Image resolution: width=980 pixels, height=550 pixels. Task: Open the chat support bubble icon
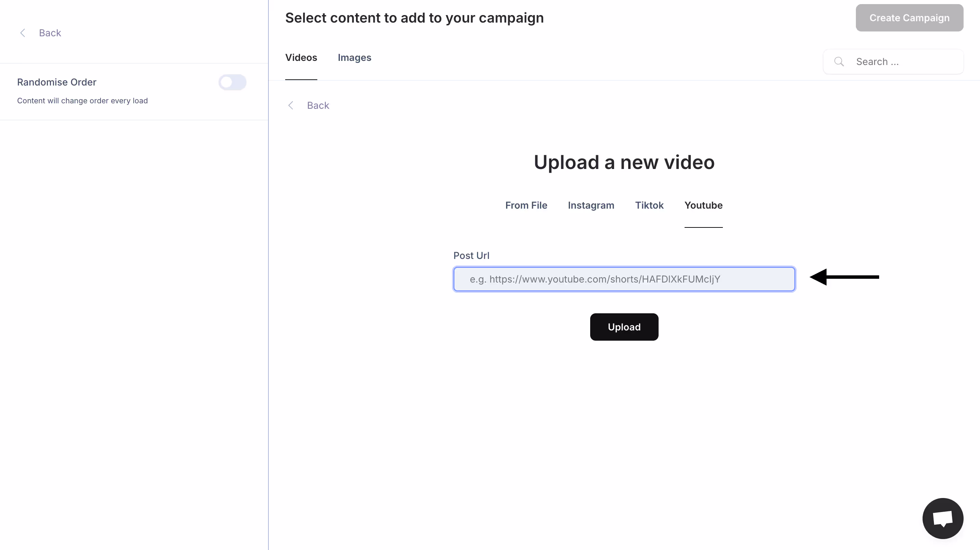(x=942, y=518)
